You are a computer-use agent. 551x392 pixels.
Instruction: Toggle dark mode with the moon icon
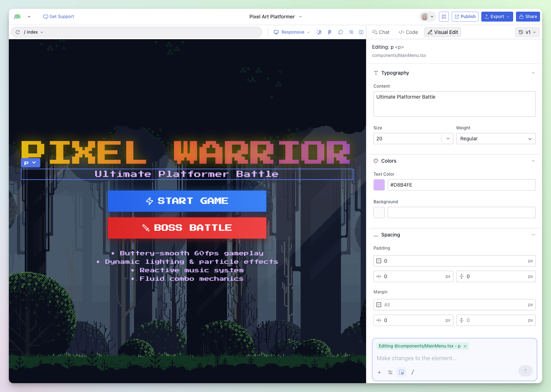(x=319, y=32)
